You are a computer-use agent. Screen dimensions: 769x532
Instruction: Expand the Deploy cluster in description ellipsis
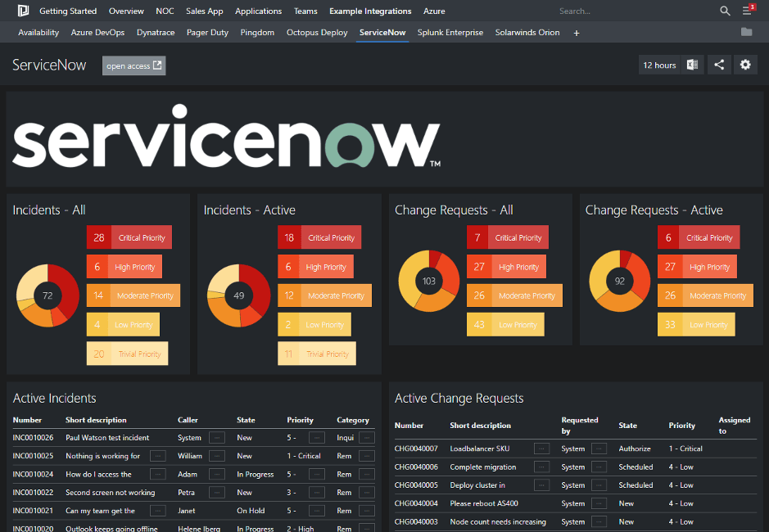tap(541, 485)
